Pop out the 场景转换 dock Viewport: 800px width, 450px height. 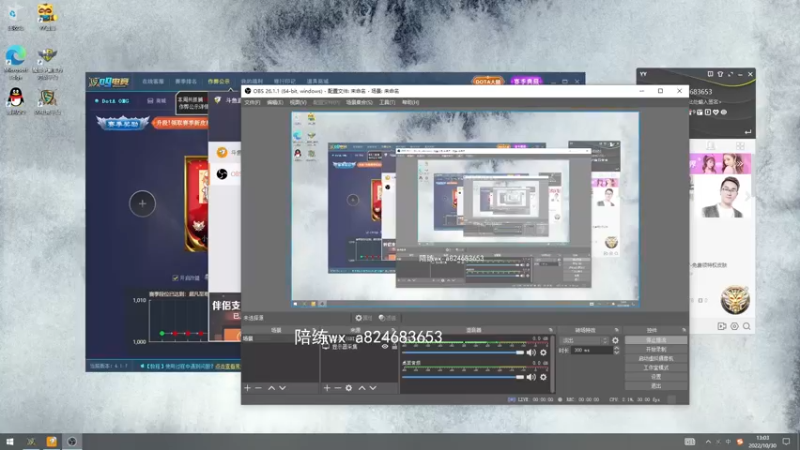(616, 330)
